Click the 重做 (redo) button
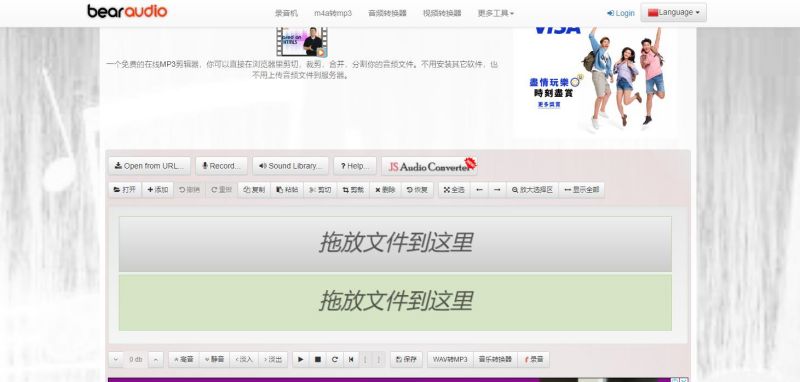This screenshot has height=382, width=800. 221,190
